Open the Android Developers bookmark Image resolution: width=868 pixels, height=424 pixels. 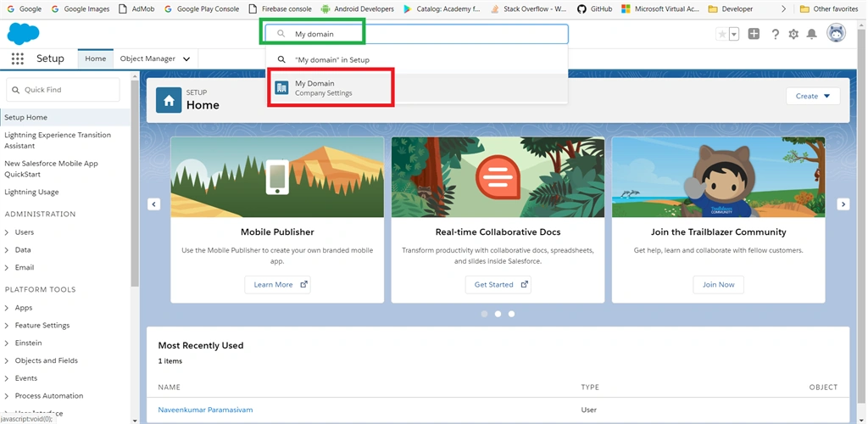[x=358, y=8]
